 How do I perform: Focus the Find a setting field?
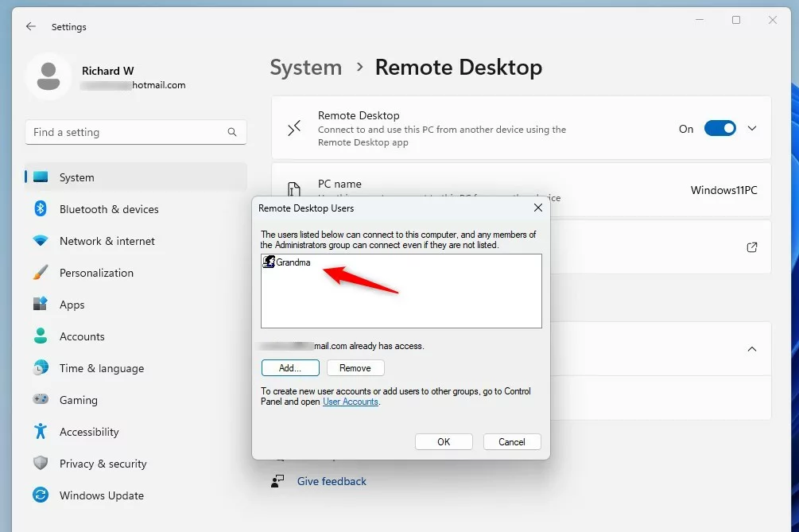135,133
